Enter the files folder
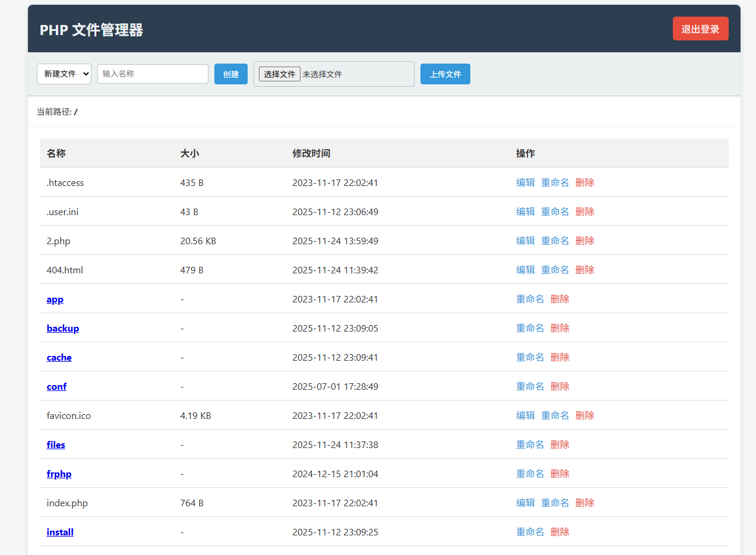This screenshot has height=555, width=756. (56, 445)
